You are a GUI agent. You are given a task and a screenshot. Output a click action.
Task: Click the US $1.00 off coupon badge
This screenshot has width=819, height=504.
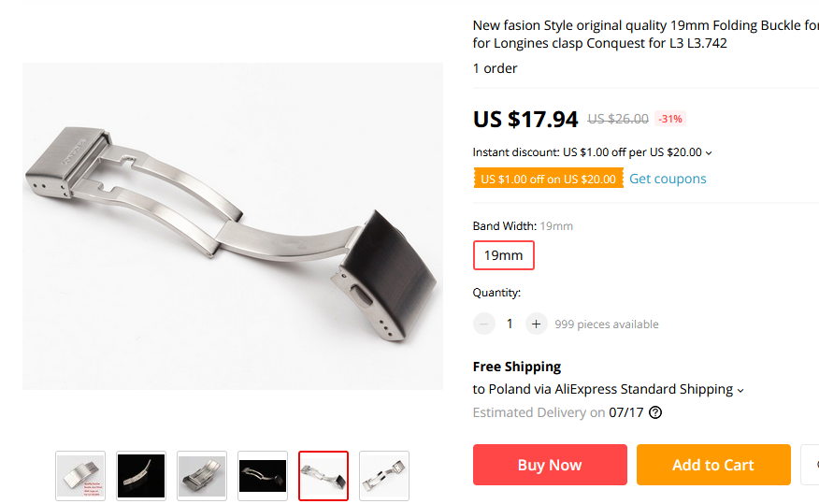[x=548, y=179]
